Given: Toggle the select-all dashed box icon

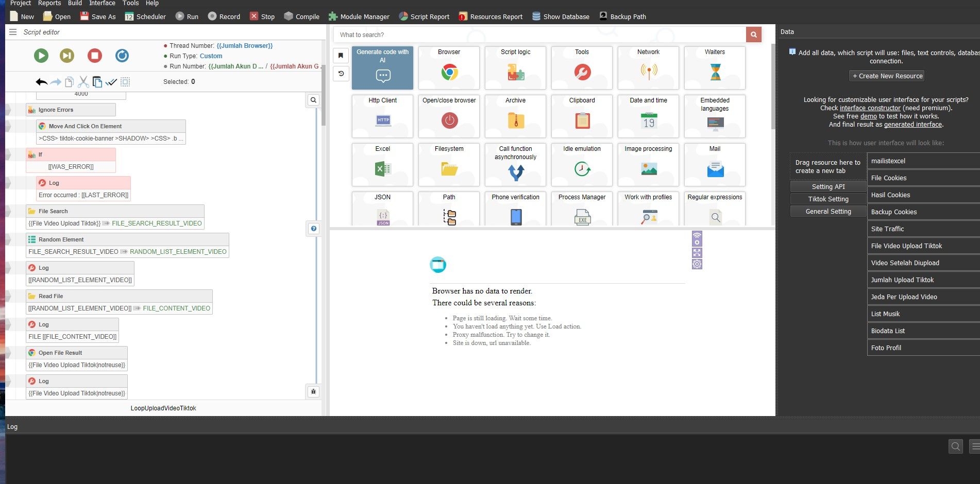Looking at the screenshot, I should (125, 82).
